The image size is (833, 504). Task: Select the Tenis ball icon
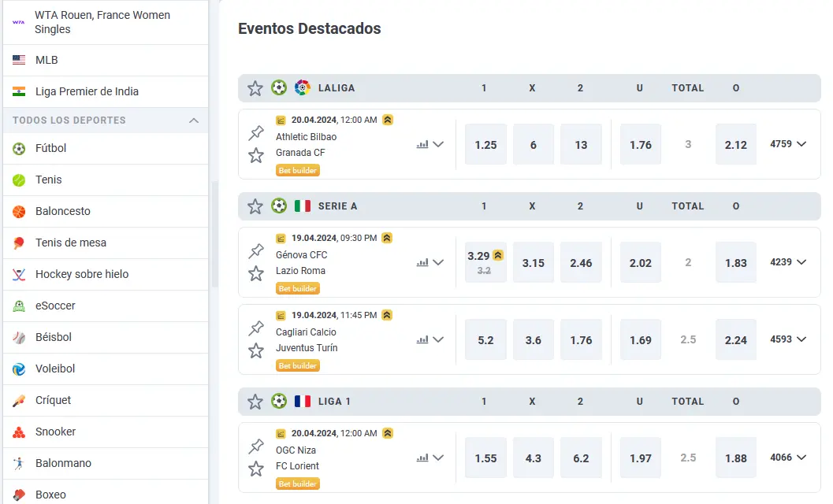point(19,180)
